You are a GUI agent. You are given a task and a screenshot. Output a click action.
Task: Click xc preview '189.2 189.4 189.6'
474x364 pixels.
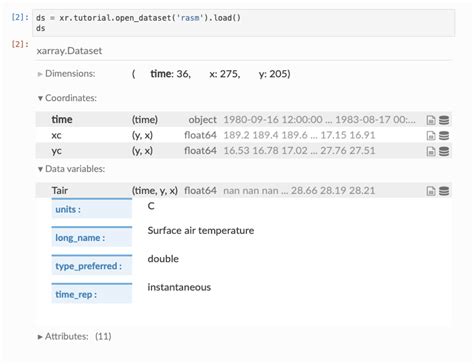pos(265,135)
